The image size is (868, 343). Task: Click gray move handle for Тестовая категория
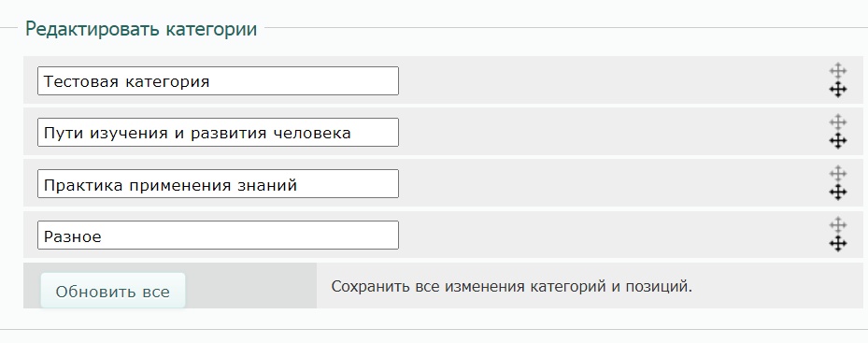tap(838, 70)
